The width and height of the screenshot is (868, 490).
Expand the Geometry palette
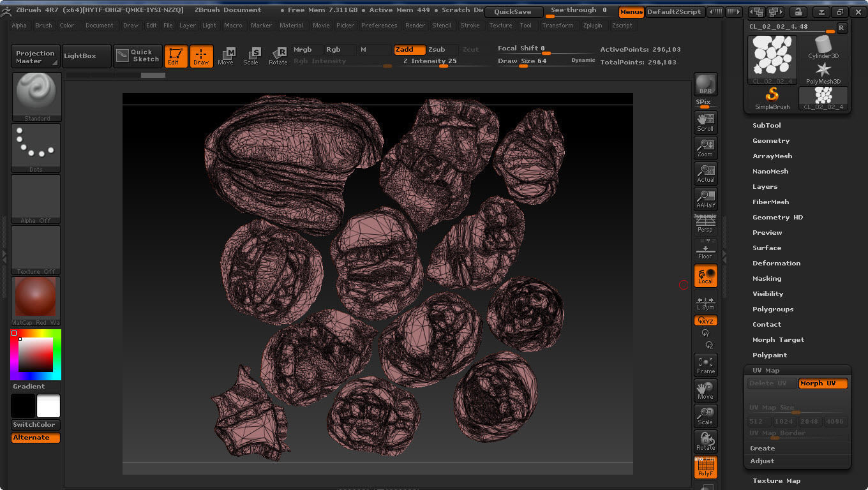pyautogui.click(x=771, y=141)
